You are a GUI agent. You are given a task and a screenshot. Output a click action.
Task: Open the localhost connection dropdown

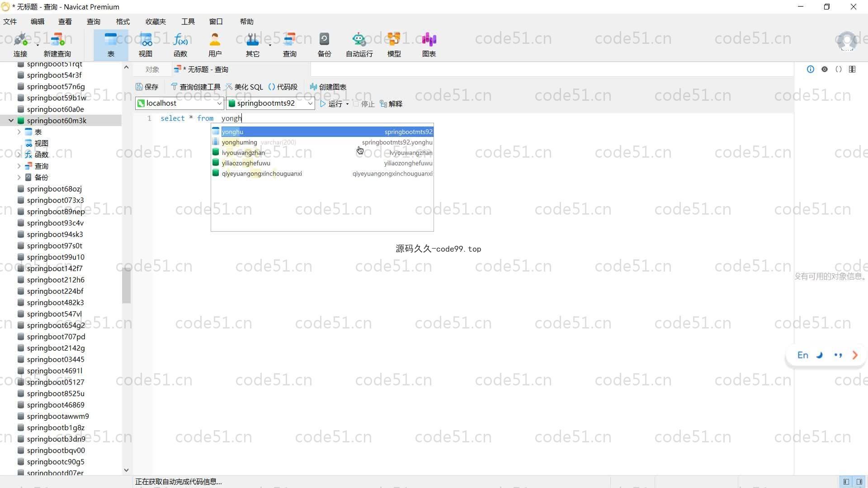click(179, 103)
